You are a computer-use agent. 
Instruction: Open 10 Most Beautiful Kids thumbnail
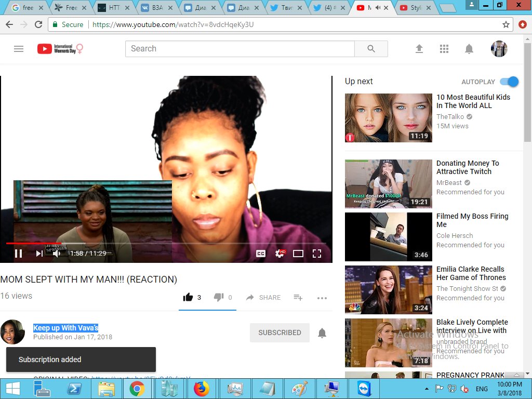pos(389,118)
